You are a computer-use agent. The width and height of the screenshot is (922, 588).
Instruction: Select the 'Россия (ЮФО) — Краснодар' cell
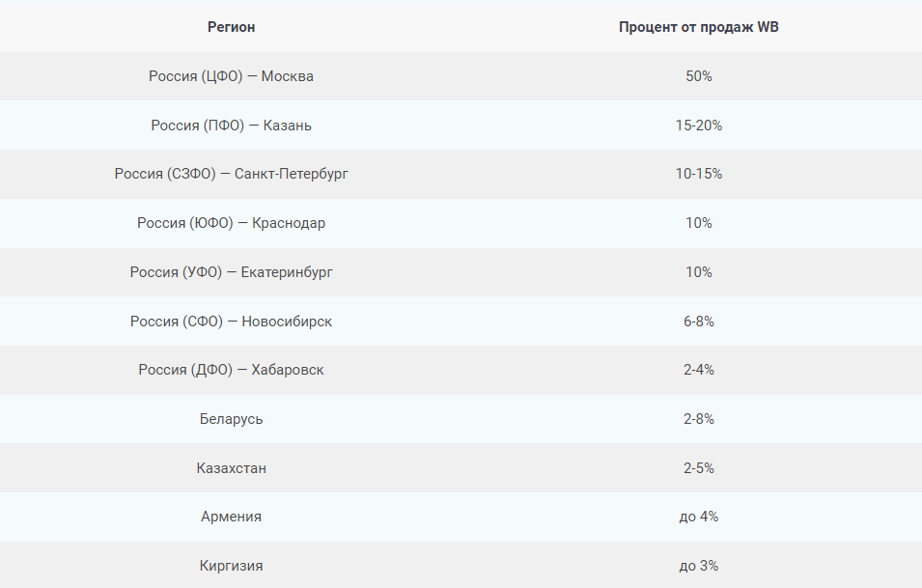[231, 223]
